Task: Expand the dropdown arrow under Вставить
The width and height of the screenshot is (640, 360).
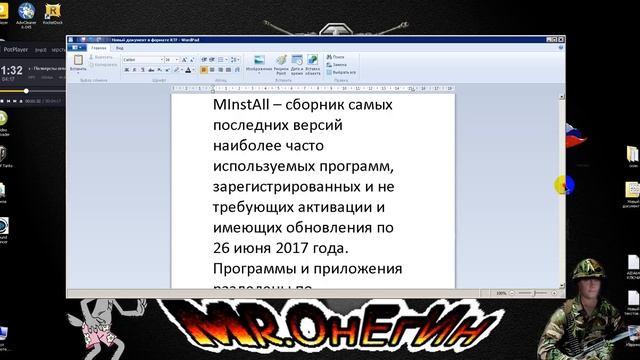Action: click(78, 73)
